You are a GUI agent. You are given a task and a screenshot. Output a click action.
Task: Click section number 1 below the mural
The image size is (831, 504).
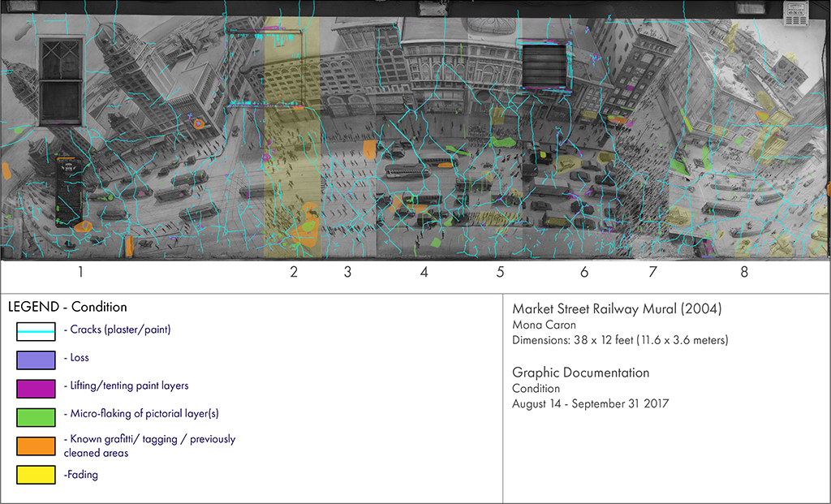pos(80,273)
